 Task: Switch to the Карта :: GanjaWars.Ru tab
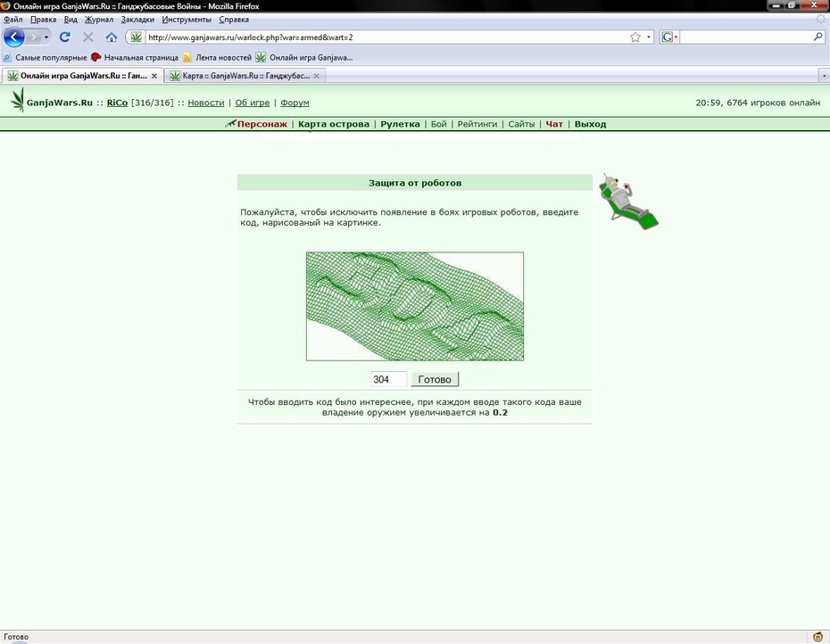(x=245, y=76)
